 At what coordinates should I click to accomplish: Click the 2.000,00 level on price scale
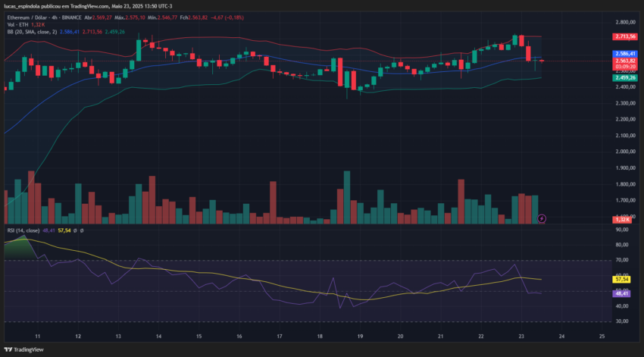626,152
